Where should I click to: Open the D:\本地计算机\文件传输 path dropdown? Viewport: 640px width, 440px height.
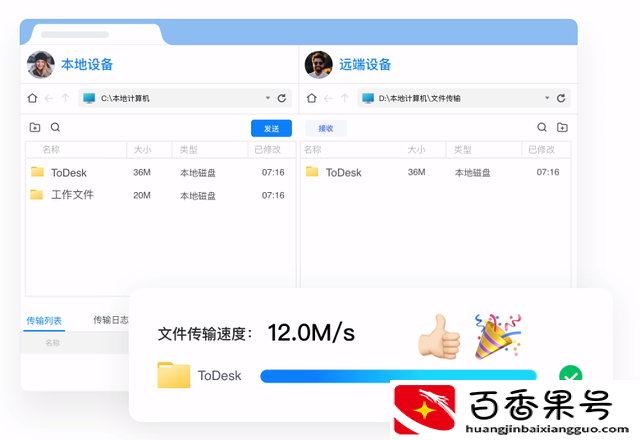(x=547, y=98)
